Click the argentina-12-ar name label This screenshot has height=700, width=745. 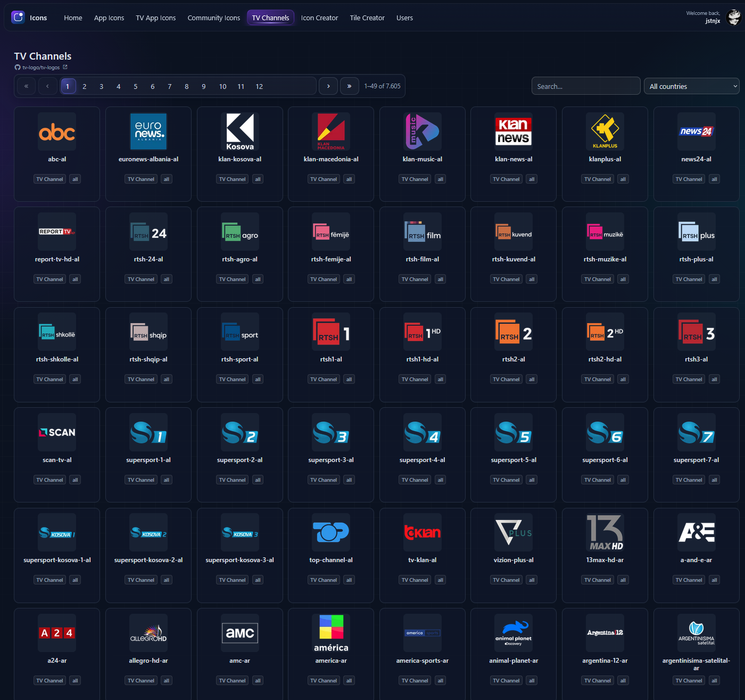605,661
